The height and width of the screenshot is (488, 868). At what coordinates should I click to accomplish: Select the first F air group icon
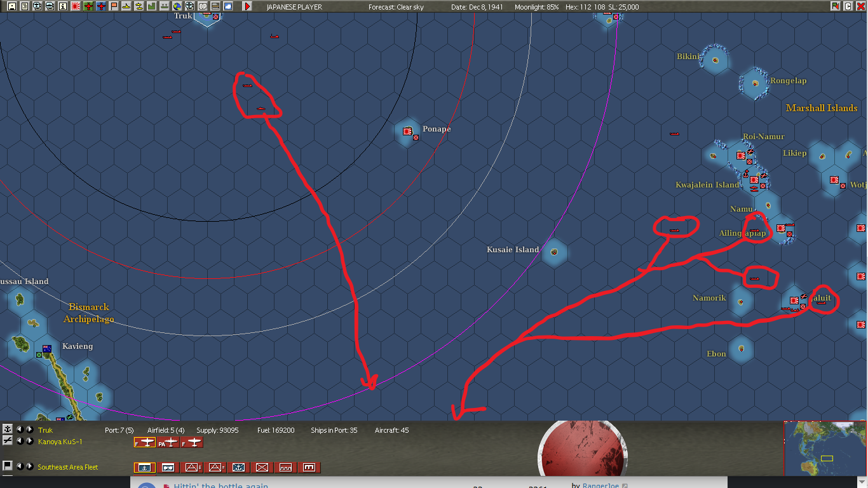pyautogui.click(x=145, y=442)
